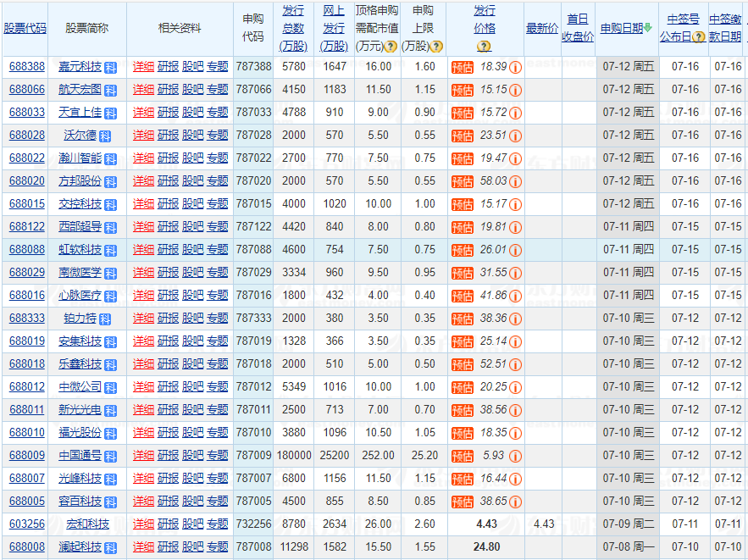Click the 科 badge next to 嘉元科技
The width and height of the screenshot is (748, 560).
click(x=110, y=67)
